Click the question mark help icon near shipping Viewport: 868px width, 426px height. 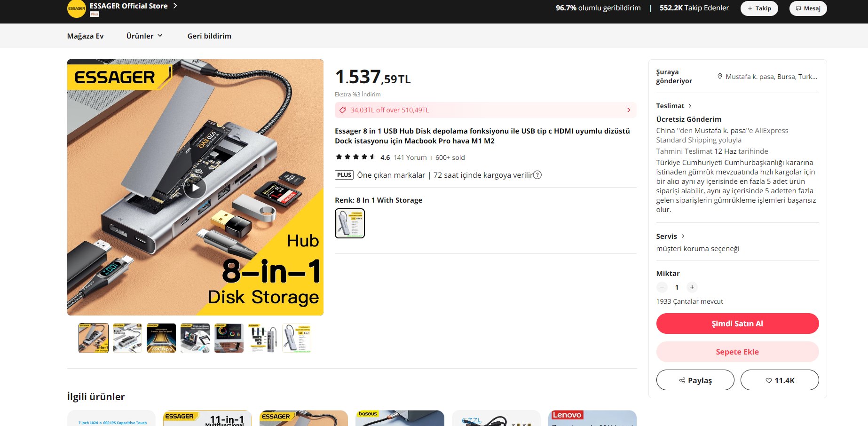(x=537, y=175)
